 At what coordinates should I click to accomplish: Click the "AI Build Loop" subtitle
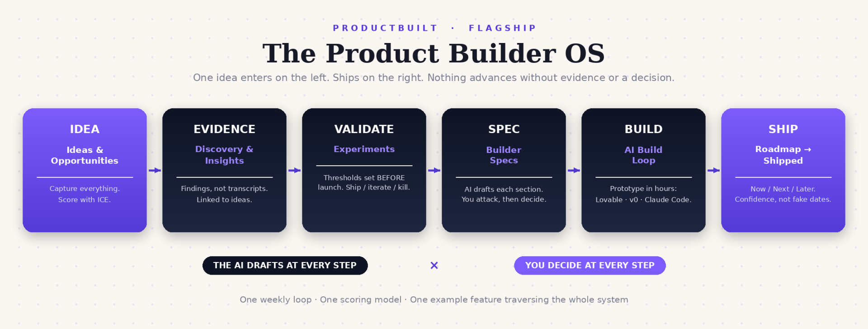[643, 155]
